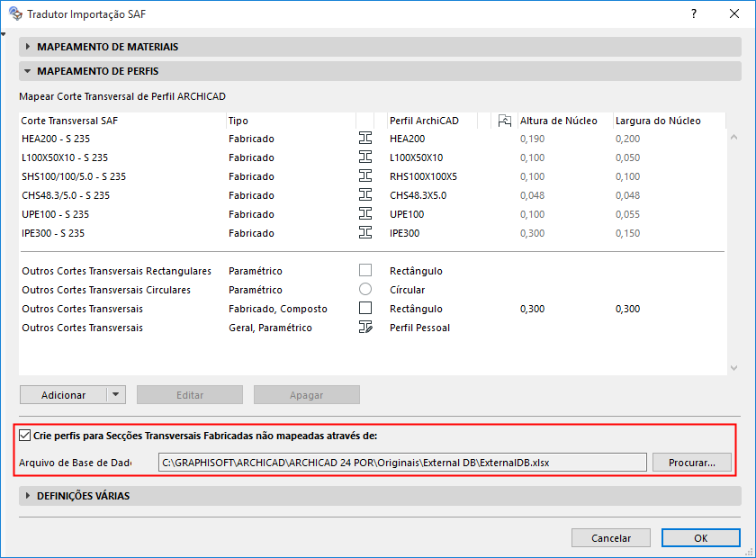
Task: Click the 0,190 core height value
Action: coord(532,139)
